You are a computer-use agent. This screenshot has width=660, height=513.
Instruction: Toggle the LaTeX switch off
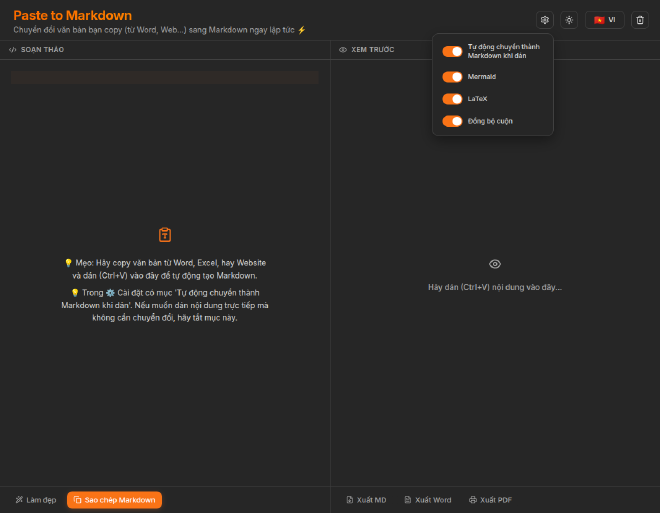tap(452, 99)
